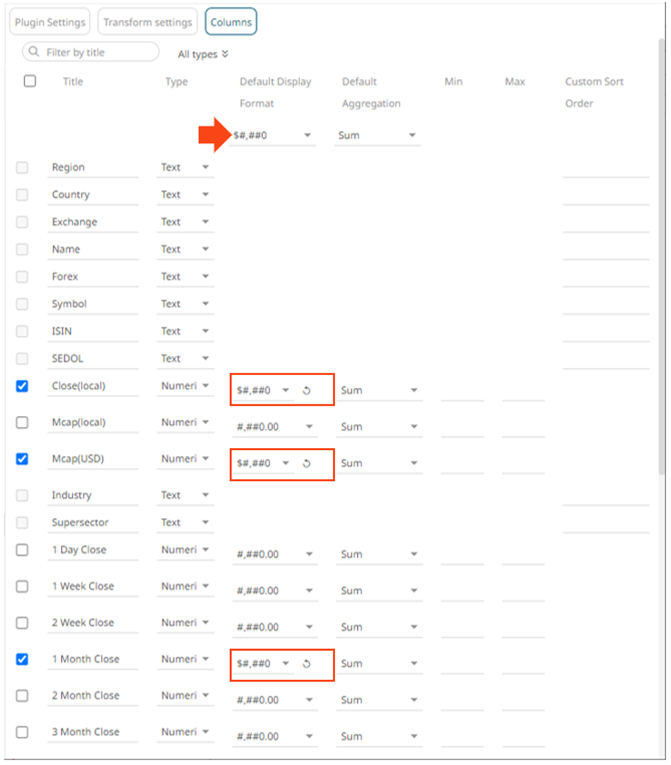The image size is (671, 765).
Task: Toggle the select-all checkbox beside Title
Action: click(30, 81)
